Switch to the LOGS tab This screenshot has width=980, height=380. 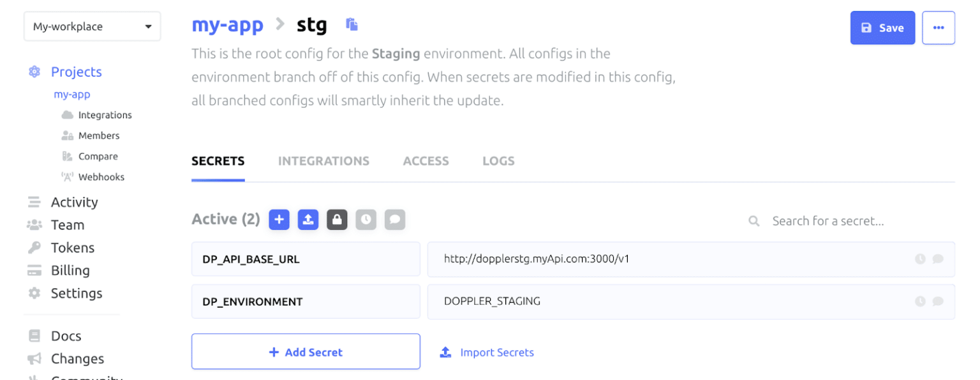(498, 162)
